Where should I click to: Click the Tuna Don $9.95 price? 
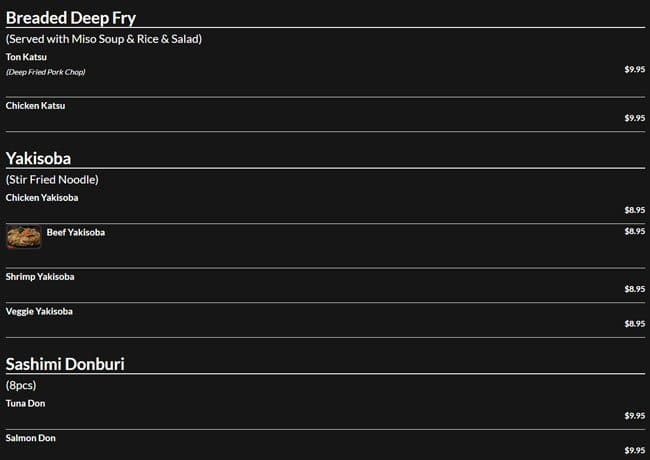click(634, 416)
